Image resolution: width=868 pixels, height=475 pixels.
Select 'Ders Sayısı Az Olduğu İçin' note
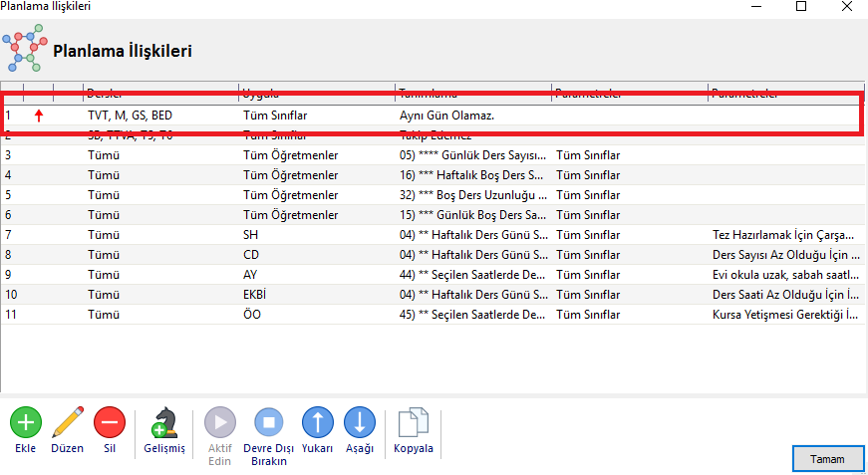click(x=786, y=255)
